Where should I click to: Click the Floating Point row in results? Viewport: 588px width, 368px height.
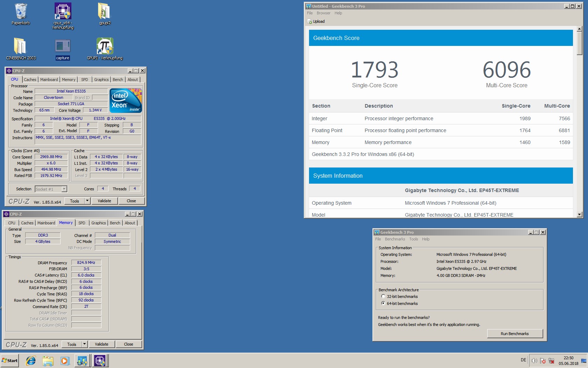441,130
